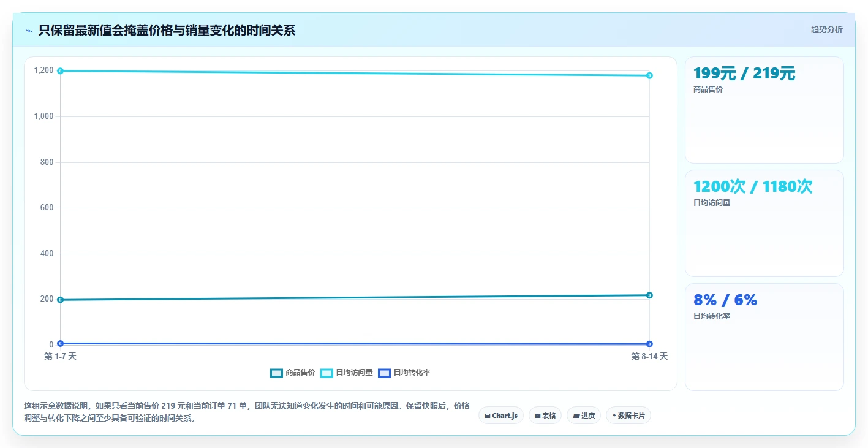Toggle the 日均转化率 legend swatch
Image resolution: width=868 pixels, height=448 pixels.
click(x=384, y=373)
